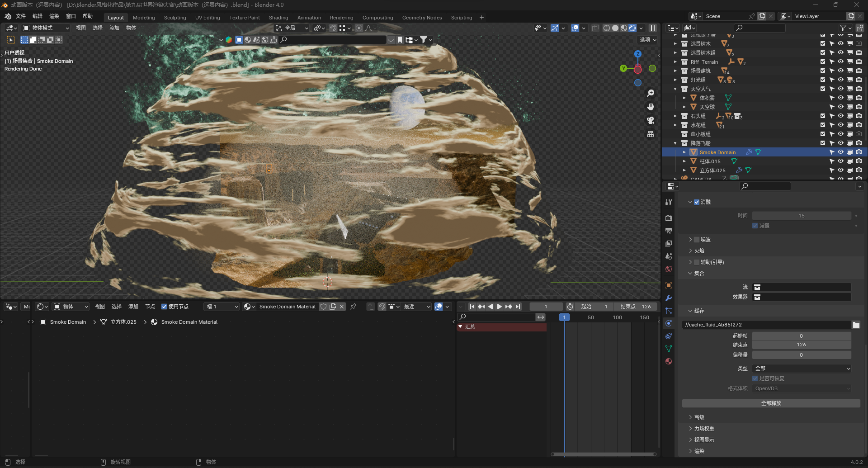
Task: Open the Object Data properties tab
Action: [669, 349]
